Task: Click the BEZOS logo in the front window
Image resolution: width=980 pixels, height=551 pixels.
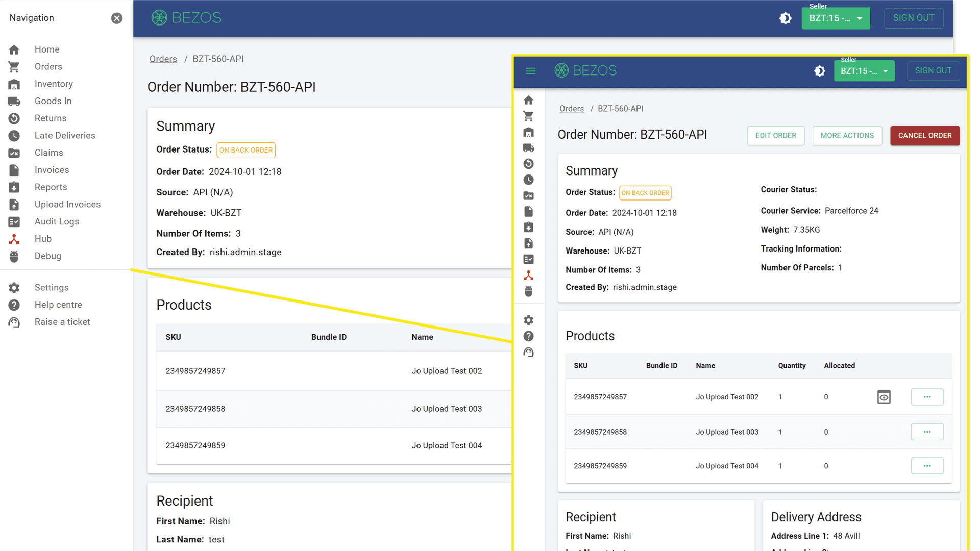Action: [585, 70]
